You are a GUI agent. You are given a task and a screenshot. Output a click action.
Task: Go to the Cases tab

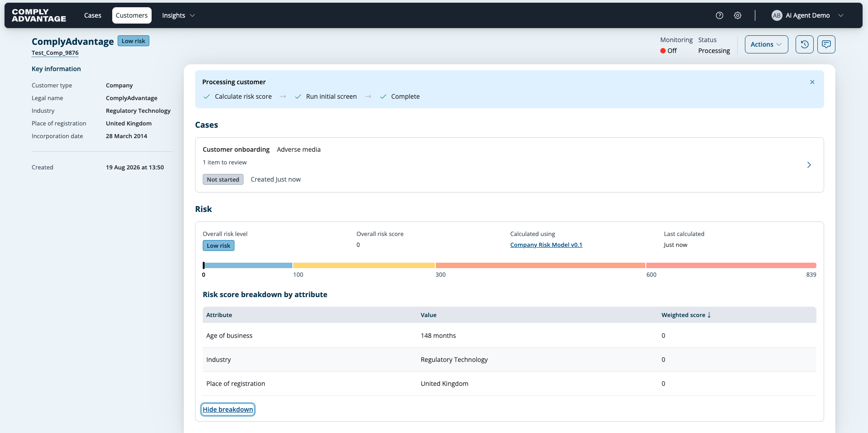[93, 15]
